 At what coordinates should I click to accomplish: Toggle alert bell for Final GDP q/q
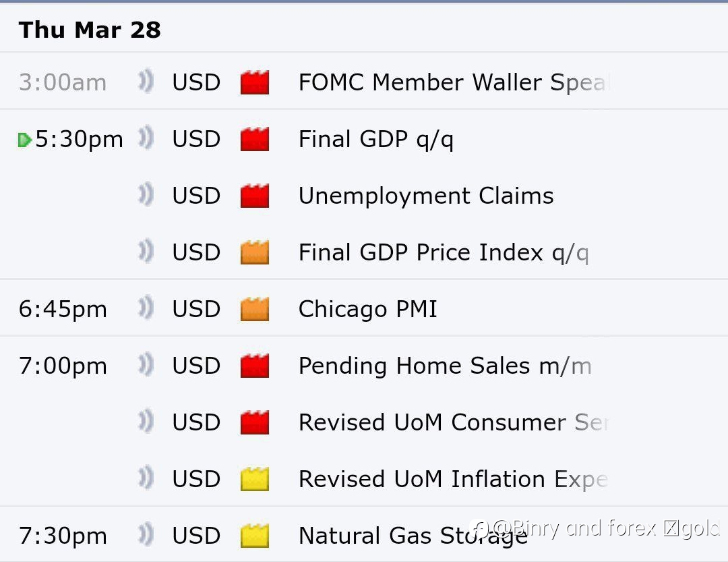pyautogui.click(x=146, y=138)
